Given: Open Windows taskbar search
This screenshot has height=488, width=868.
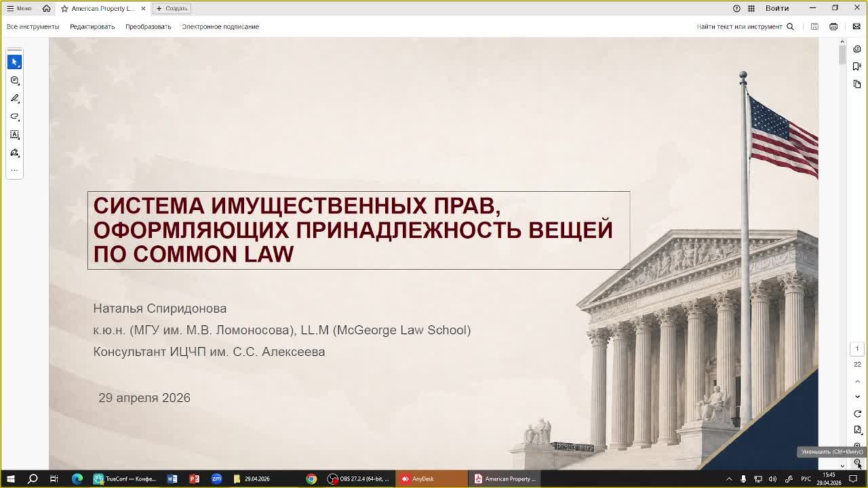Looking at the screenshot, I should [32, 479].
